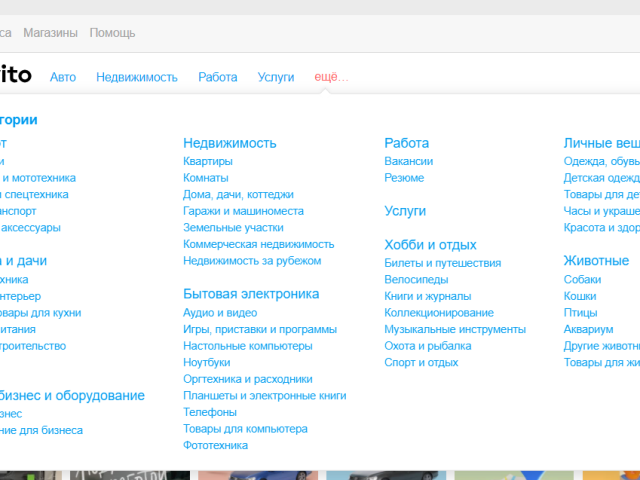Click the 'Помощь' header link
Screen dimensions: 640x480
(x=112, y=33)
